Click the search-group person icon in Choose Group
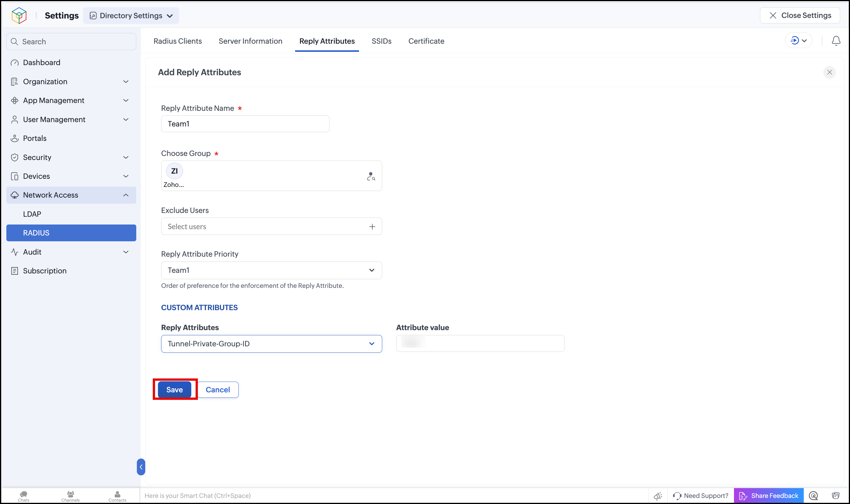The height and width of the screenshot is (504, 850). [x=371, y=176]
